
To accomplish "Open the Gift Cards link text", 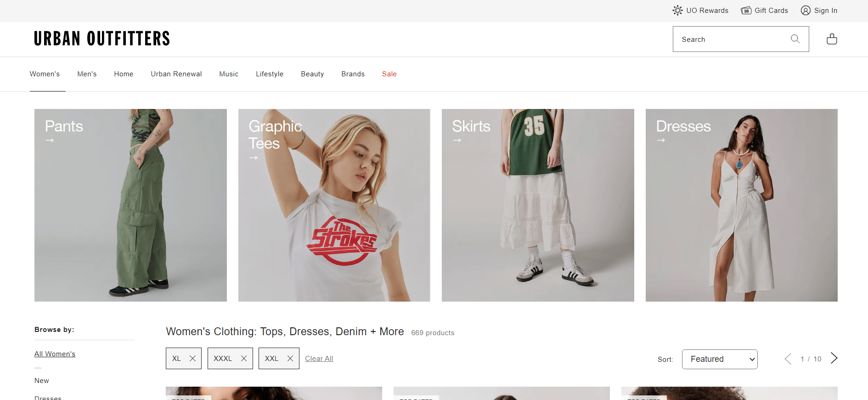I will pos(771,11).
